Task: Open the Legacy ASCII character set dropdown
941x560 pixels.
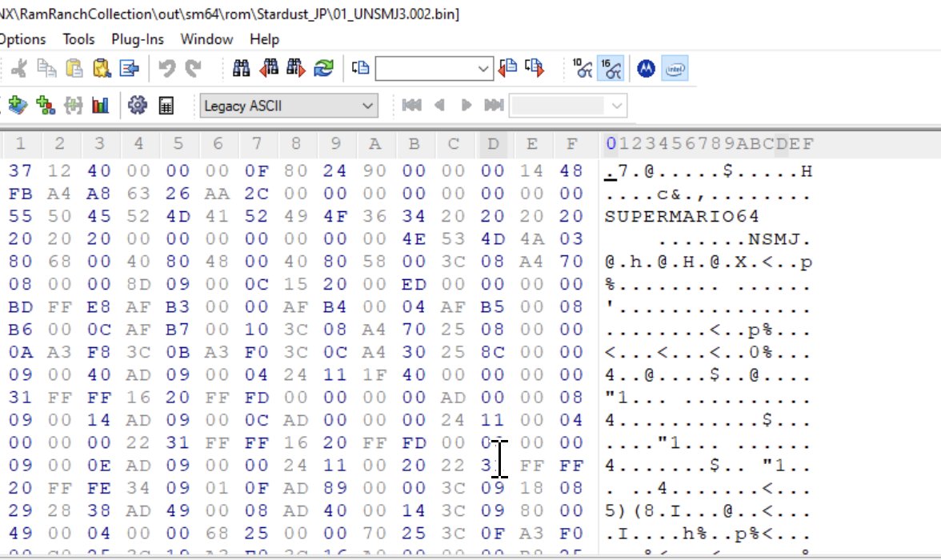Action: click(x=289, y=106)
